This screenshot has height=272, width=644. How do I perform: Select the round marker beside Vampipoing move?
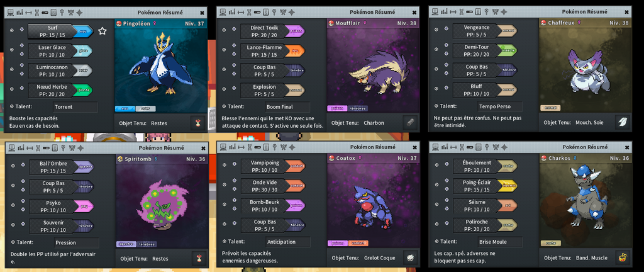(x=225, y=165)
